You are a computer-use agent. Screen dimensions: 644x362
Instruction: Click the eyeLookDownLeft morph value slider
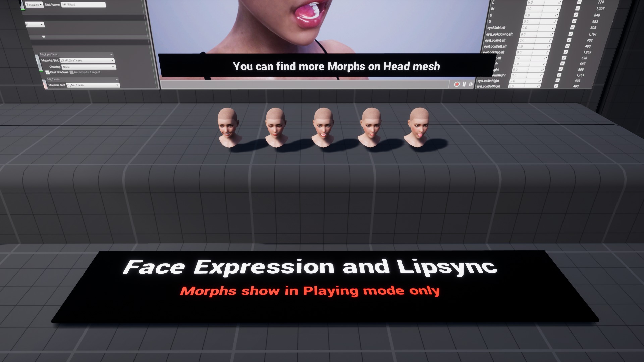point(537,34)
